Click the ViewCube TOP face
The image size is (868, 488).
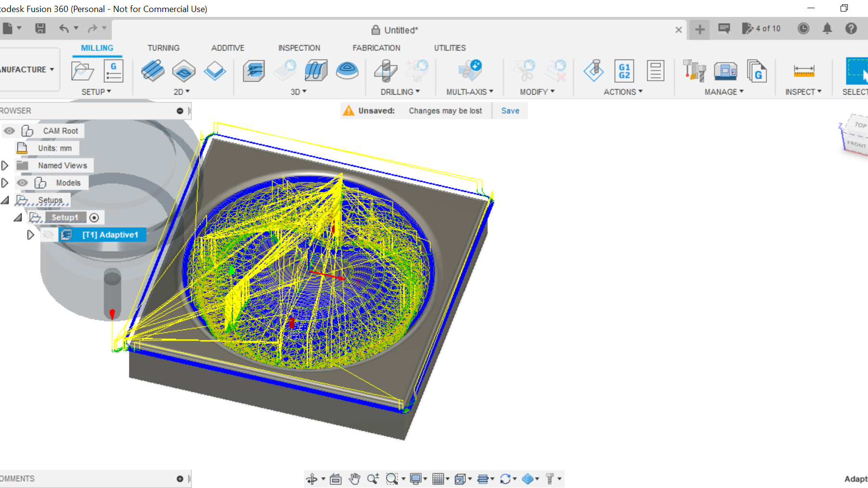click(x=859, y=125)
